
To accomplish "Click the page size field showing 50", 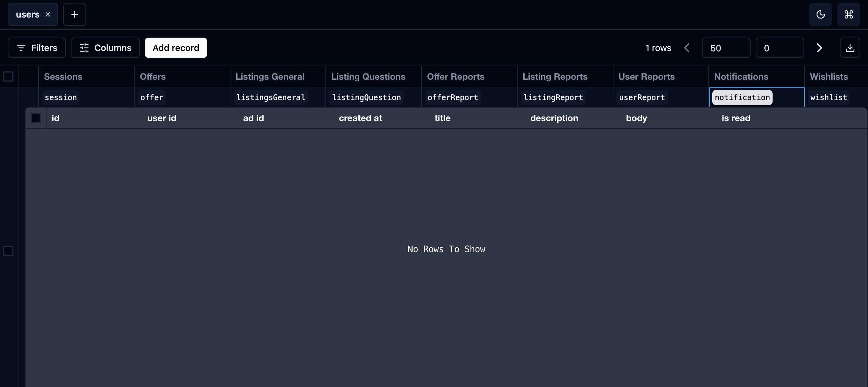I will [726, 48].
